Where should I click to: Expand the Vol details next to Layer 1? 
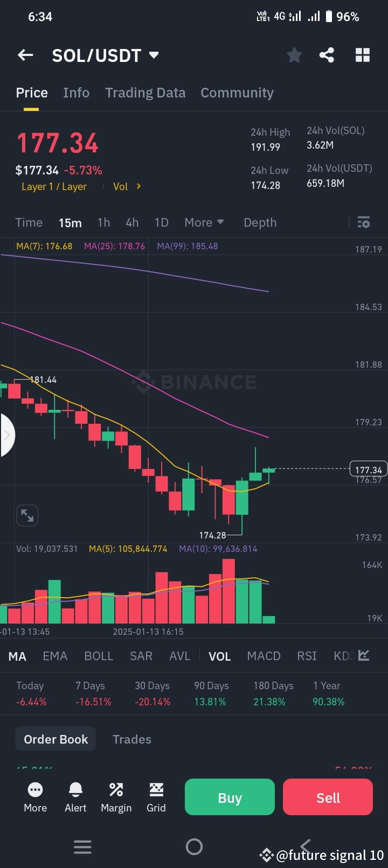click(127, 186)
